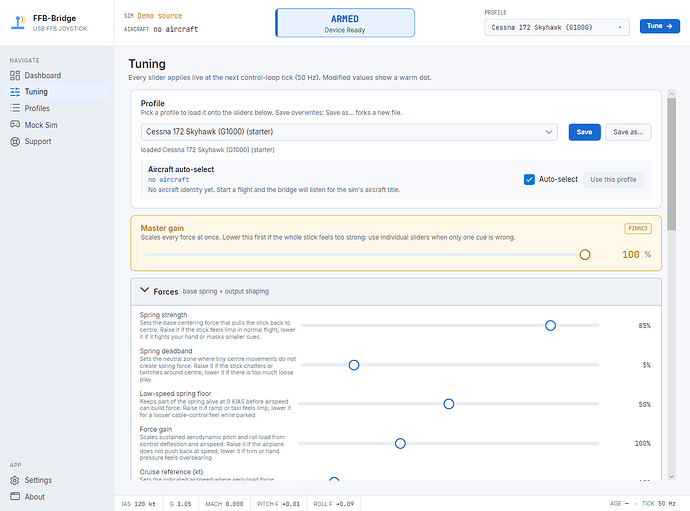Click the Mock Sim gamepad icon
This screenshot has width=690, height=511.
point(15,124)
